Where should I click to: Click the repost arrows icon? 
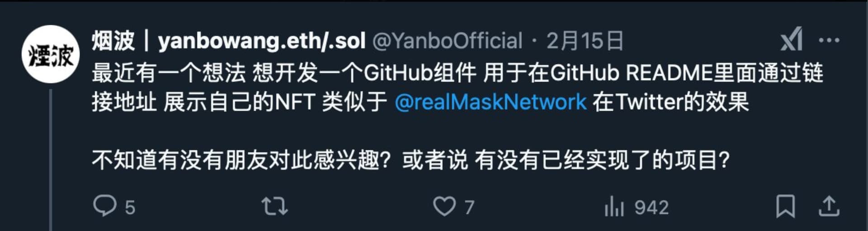pos(275,206)
